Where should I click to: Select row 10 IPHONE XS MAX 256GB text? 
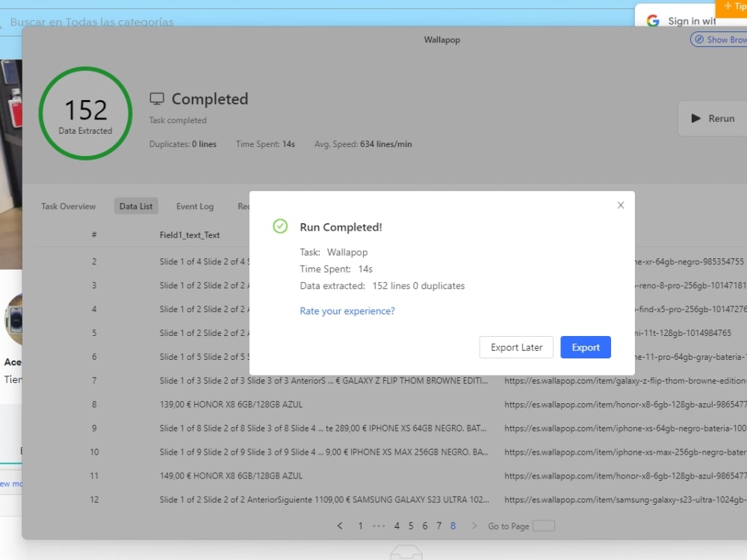coord(324,452)
